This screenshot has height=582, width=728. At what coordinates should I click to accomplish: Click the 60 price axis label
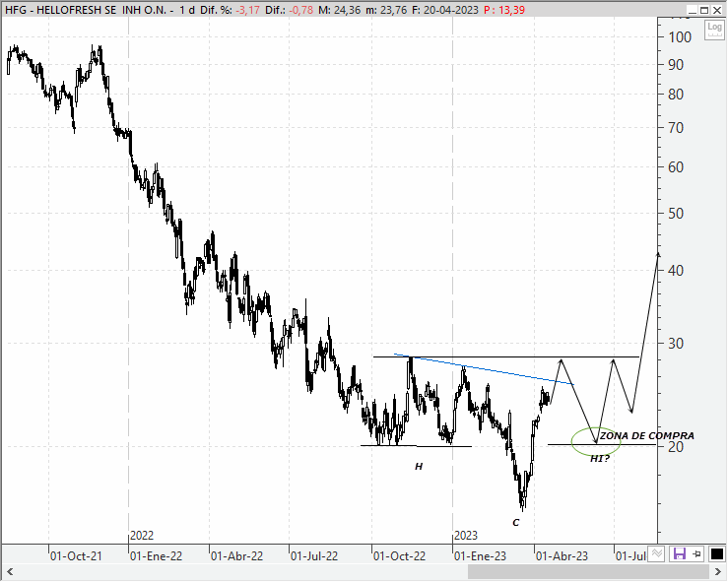[x=676, y=167]
